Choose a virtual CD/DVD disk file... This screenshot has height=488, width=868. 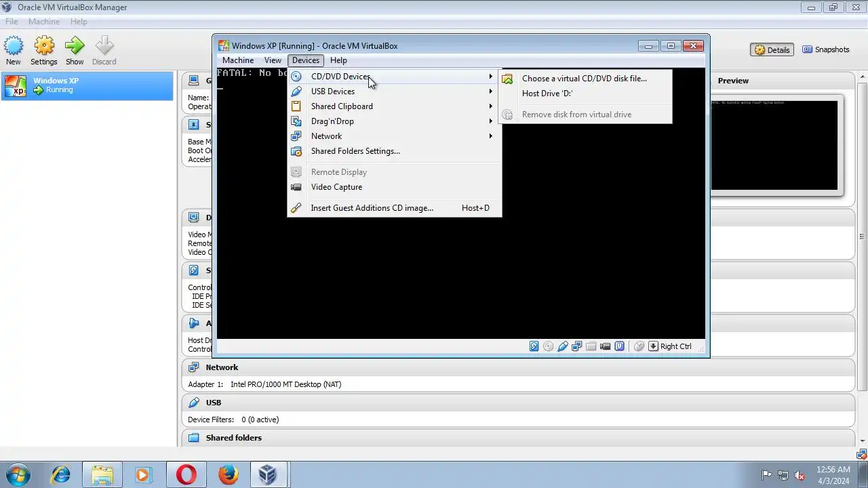[x=585, y=79]
